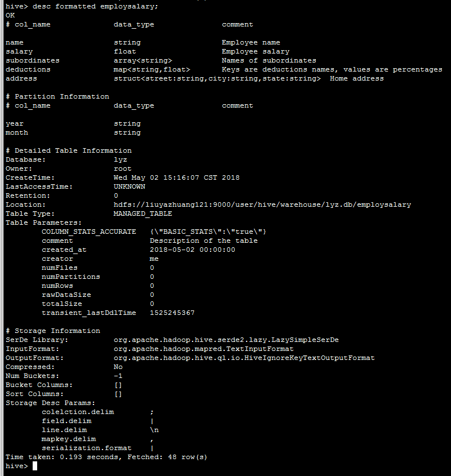The height and width of the screenshot is (476, 451).
Task: Click the hive prompt cursor block
Action: pyautogui.click(x=35, y=466)
